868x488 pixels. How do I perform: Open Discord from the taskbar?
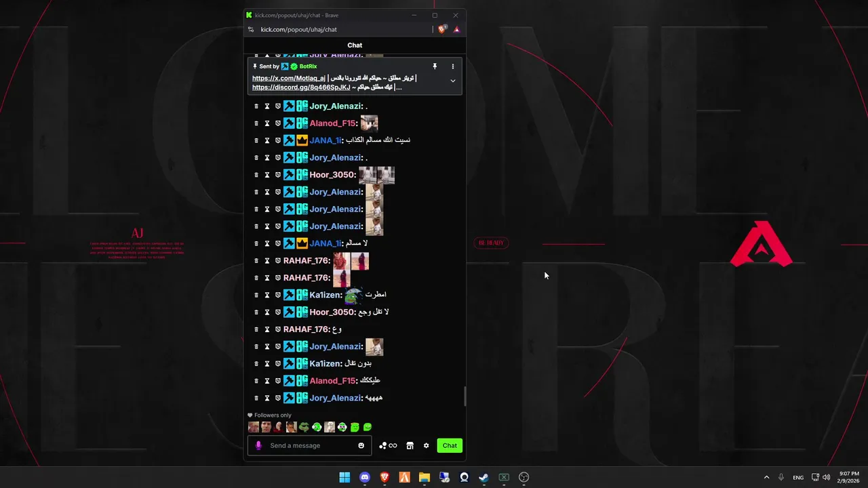pyautogui.click(x=365, y=477)
